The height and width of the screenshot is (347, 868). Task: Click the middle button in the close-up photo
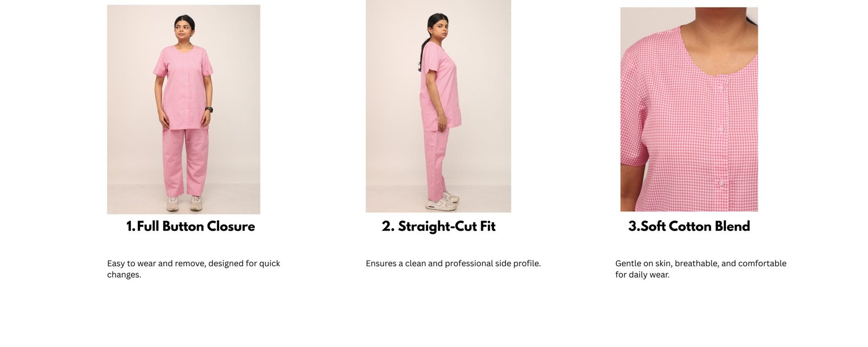coord(720,129)
